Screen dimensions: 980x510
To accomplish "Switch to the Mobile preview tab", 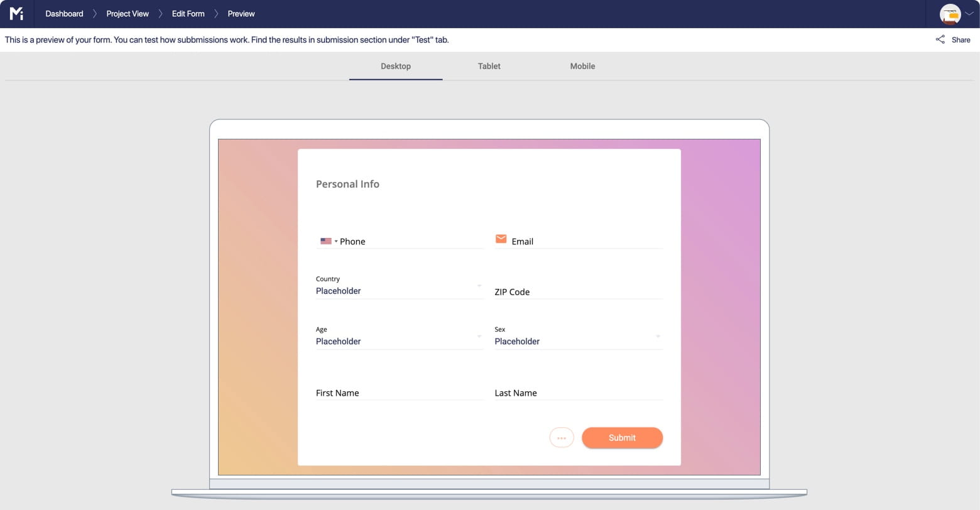I will [x=582, y=66].
